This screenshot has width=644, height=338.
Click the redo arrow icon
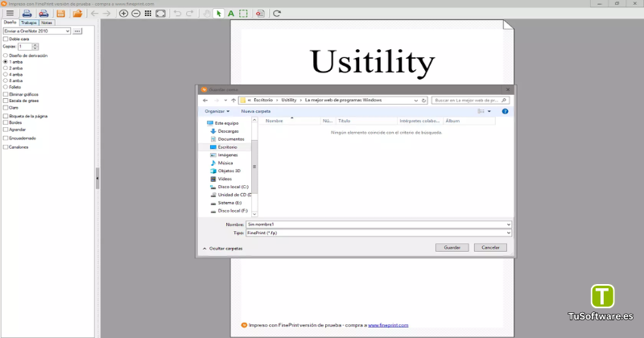coord(190,14)
